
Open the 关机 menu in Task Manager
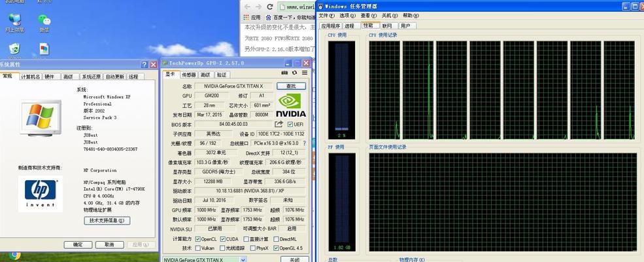pyautogui.click(x=390, y=16)
